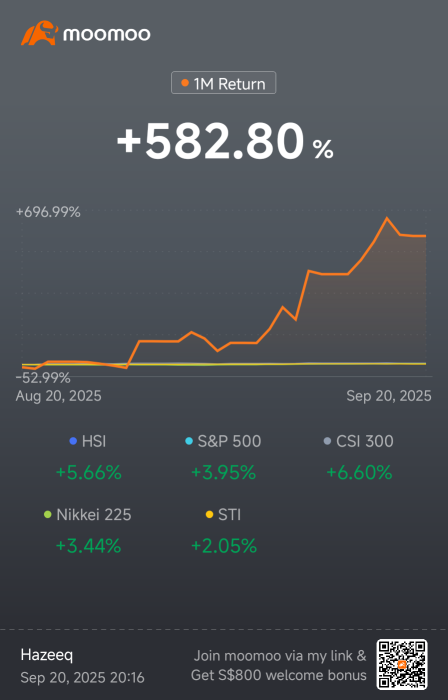This screenshot has height=700, width=448.
Task: Click the HSI blue legend dot
Action: (x=73, y=441)
